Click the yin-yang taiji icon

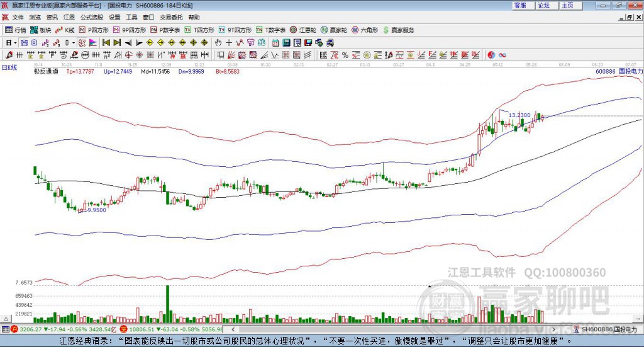[491, 55]
